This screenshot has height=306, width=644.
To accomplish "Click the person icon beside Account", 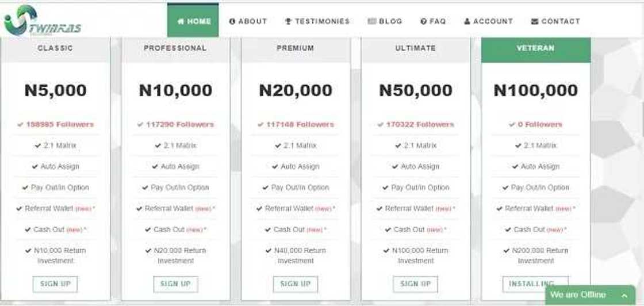I will pos(467,21).
